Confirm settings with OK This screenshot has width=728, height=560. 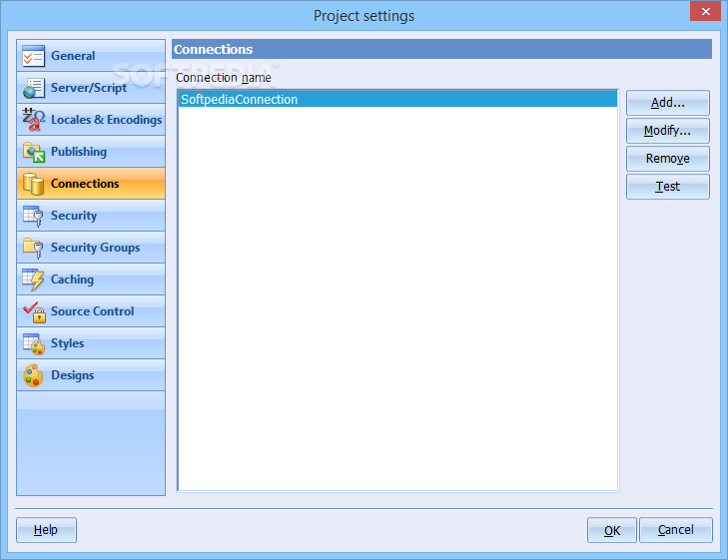pyautogui.click(x=612, y=530)
